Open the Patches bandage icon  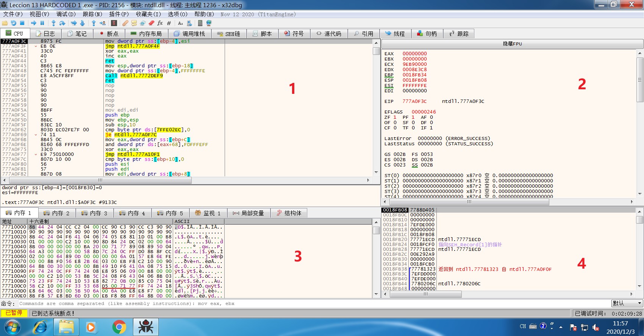[x=125, y=23]
